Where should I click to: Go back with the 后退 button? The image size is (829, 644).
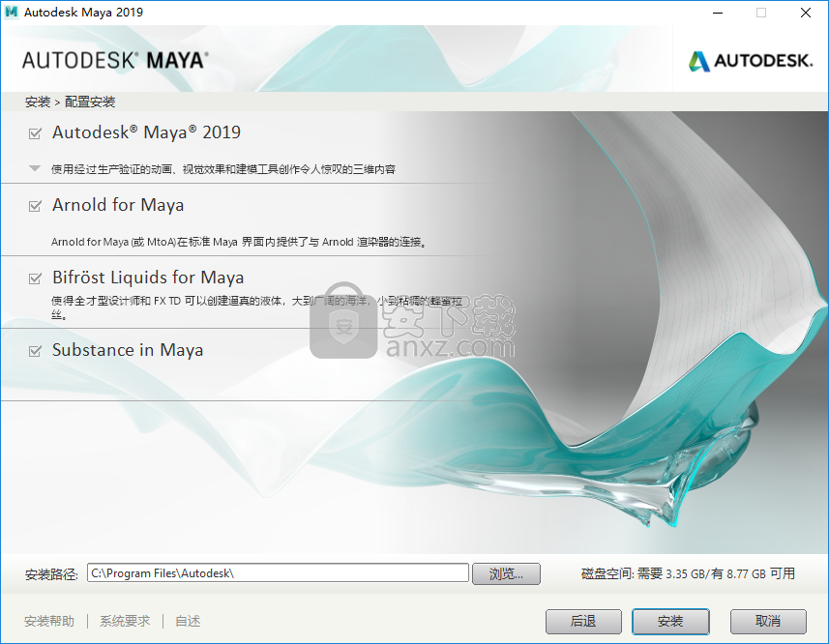583,622
